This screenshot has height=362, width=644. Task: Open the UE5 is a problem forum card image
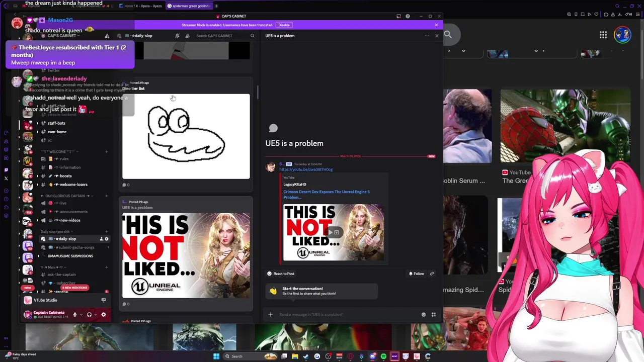(x=186, y=255)
